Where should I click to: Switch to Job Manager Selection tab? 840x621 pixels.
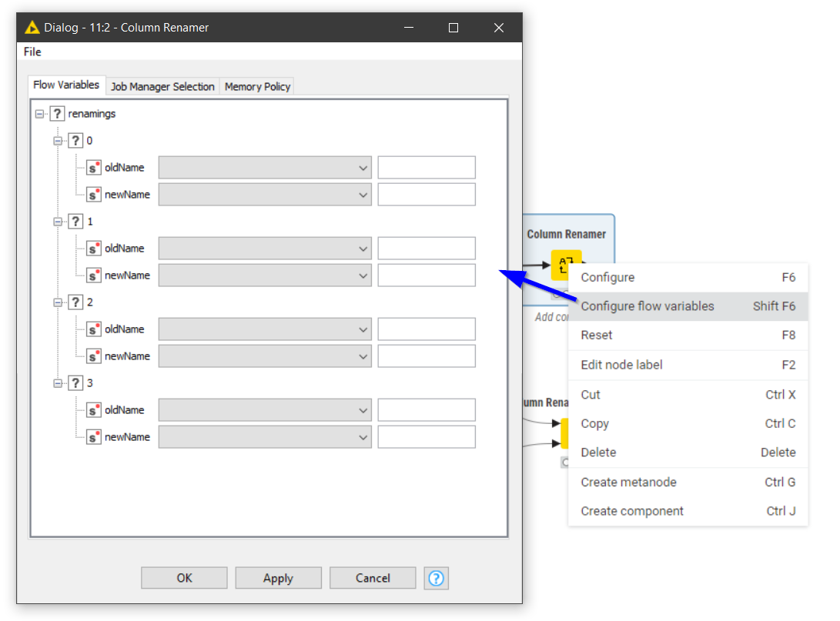(162, 87)
